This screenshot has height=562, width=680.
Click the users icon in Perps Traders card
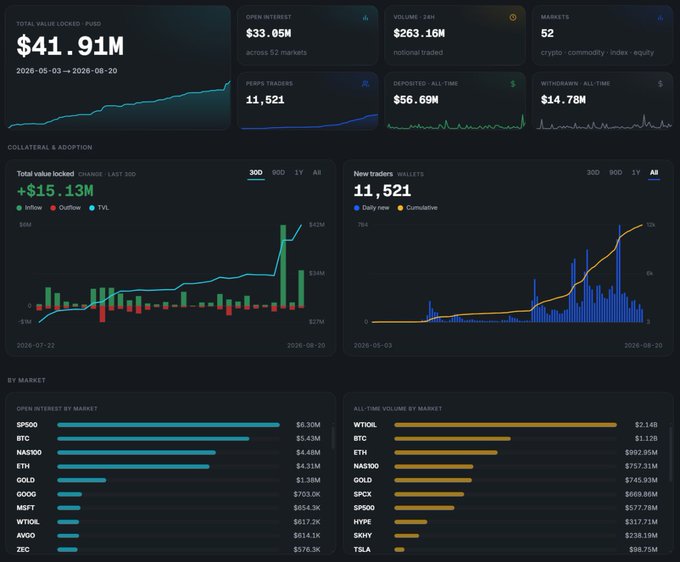[366, 84]
